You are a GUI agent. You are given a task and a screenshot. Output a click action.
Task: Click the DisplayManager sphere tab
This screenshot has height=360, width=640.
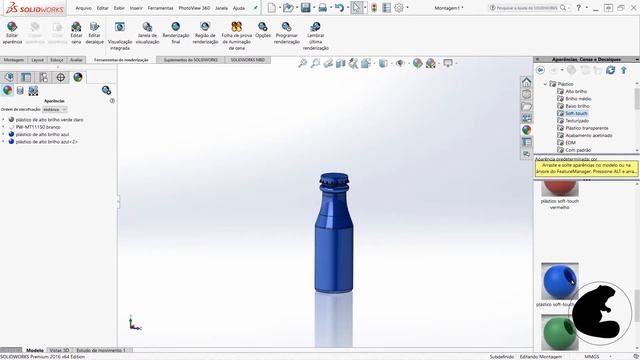[78, 77]
